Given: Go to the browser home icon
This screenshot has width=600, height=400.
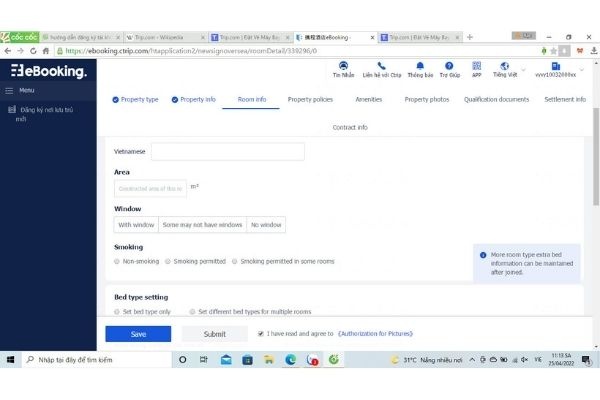Looking at the screenshot, I should 46,51.
